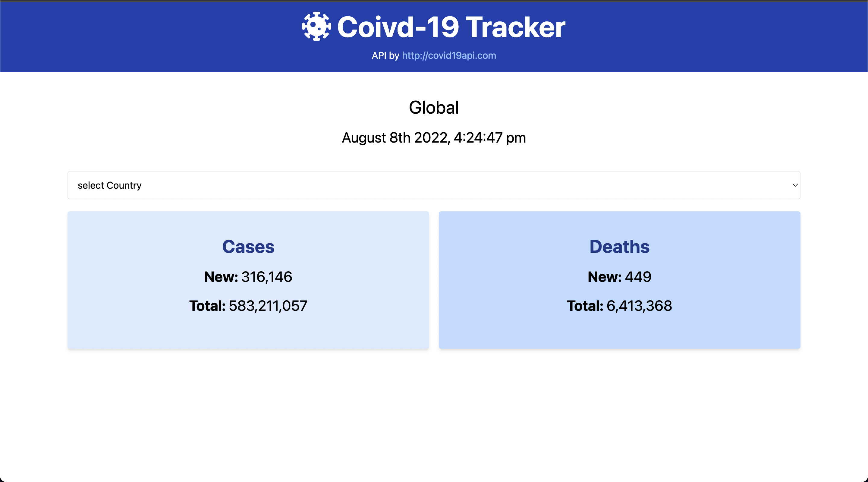Expand the country selector combo box
868x482 pixels.
pos(434,185)
